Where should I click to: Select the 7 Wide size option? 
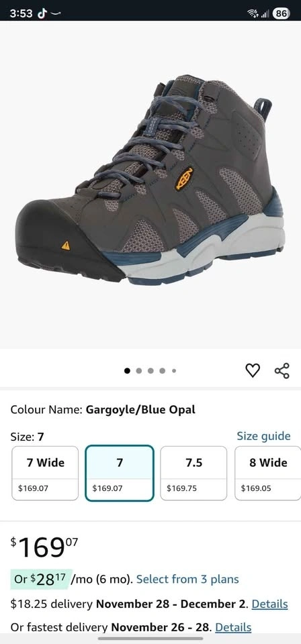point(45,473)
